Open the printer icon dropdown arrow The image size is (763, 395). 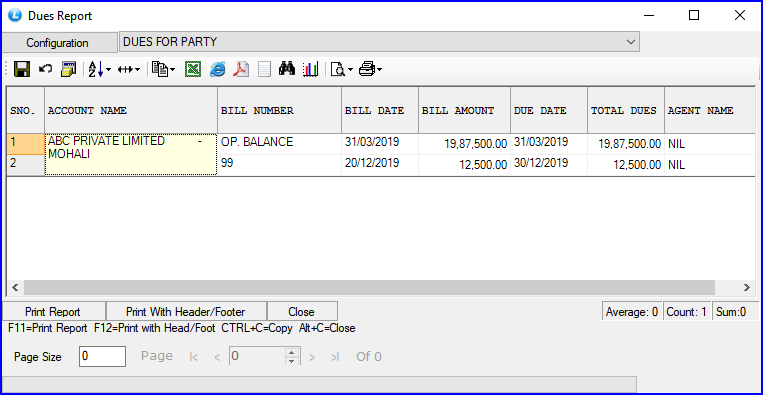(379, 70)
